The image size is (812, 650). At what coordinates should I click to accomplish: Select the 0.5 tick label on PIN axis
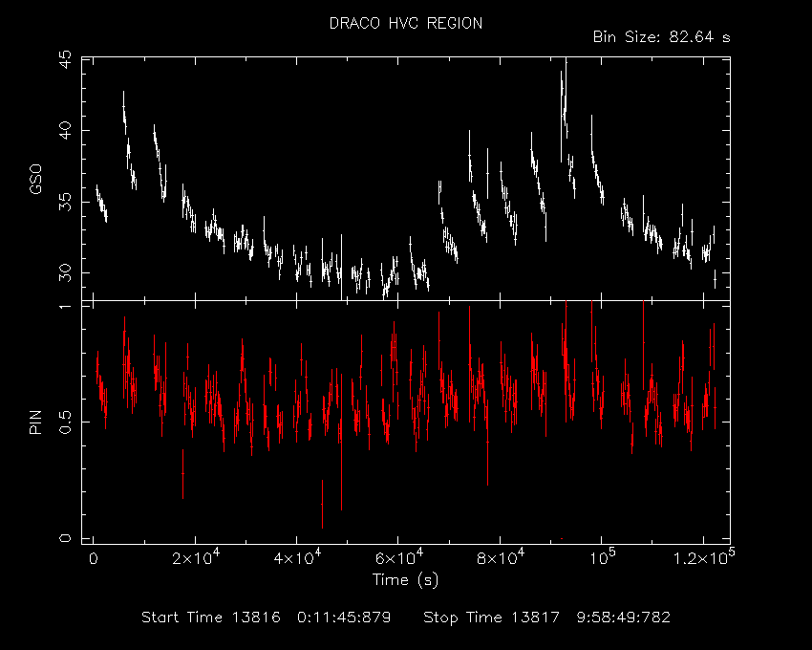tap(66, 422)
